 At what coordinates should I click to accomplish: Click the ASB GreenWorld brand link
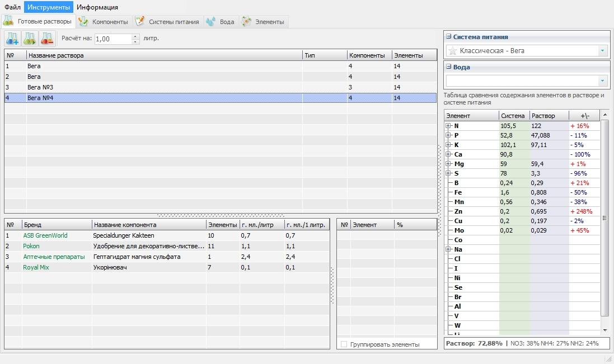(45, 235)
